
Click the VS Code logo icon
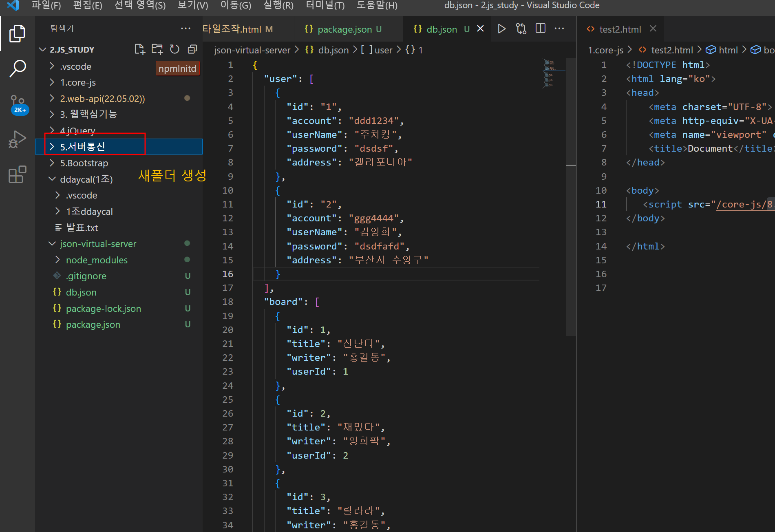click(x=13, y=5)
